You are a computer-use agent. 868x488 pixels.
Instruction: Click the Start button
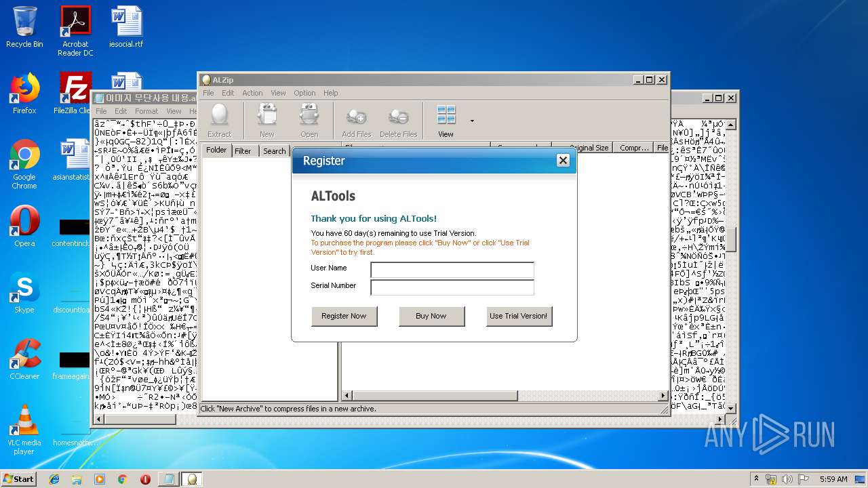(x=18, y=479)
